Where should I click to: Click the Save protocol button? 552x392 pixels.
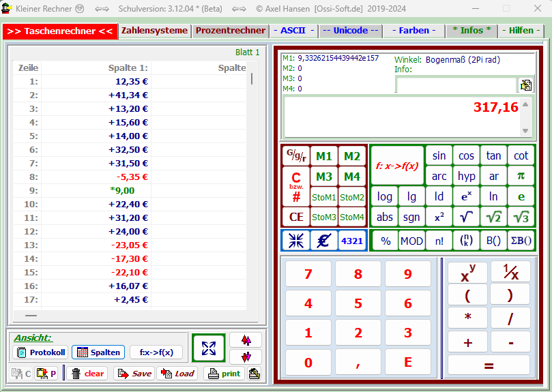click(x=134, y=374)
